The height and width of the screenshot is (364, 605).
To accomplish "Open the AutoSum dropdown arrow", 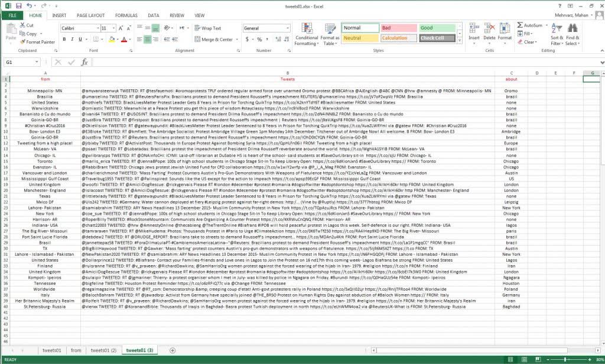I will [x=547, y=25].
